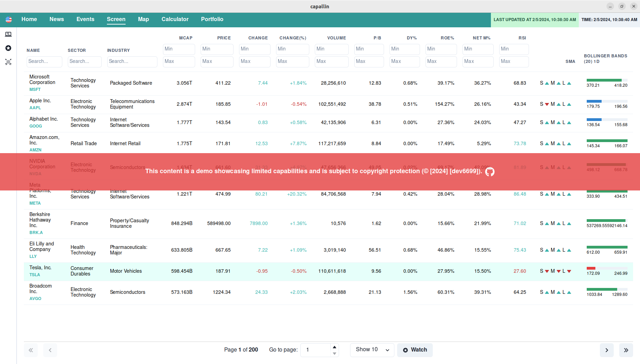This screenshot has height=364, width=640.
Task: Sort by the MCAP column header
Action: [186, 38]
